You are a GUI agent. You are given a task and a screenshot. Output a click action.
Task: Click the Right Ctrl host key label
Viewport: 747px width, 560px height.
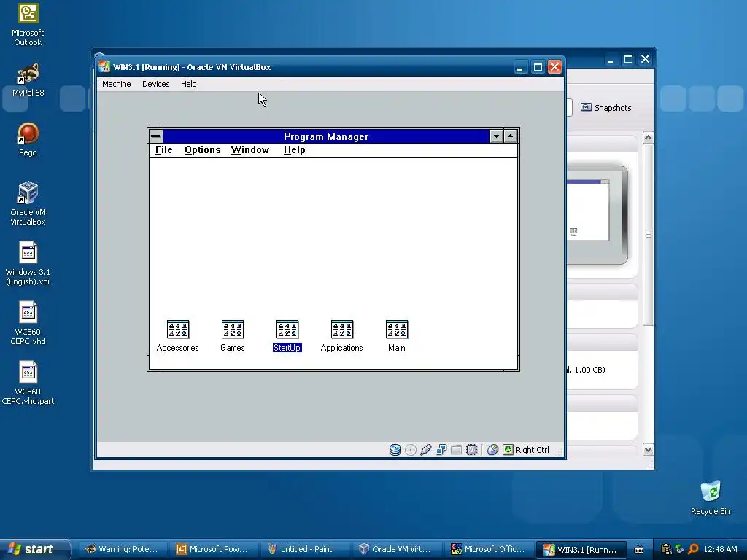click(532, 450)
